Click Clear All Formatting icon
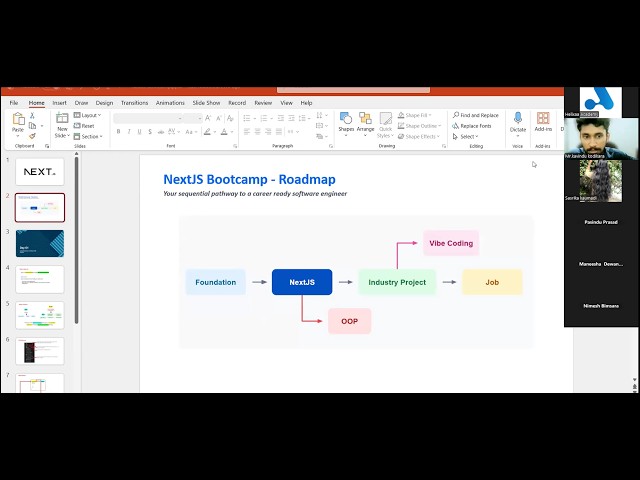The height and width of the screenshot is (480, 640). coord(230,118)
